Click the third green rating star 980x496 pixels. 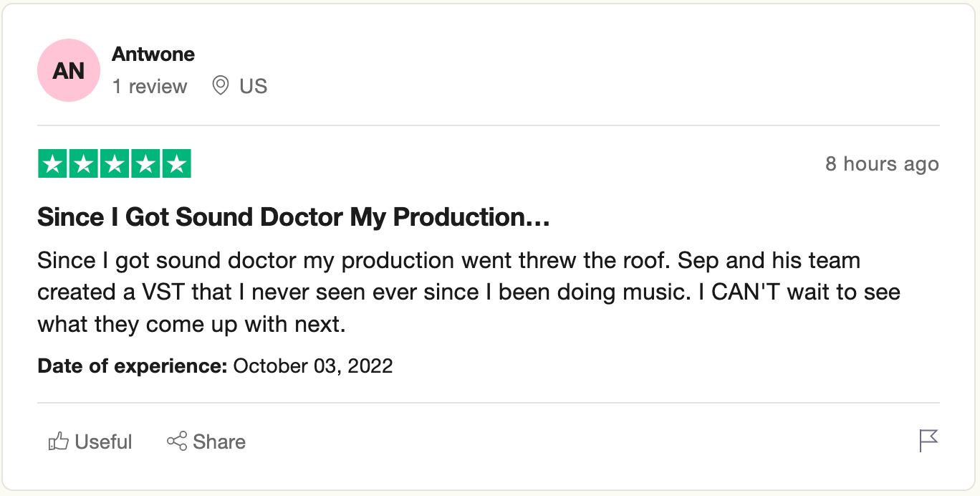click(114, 164)
